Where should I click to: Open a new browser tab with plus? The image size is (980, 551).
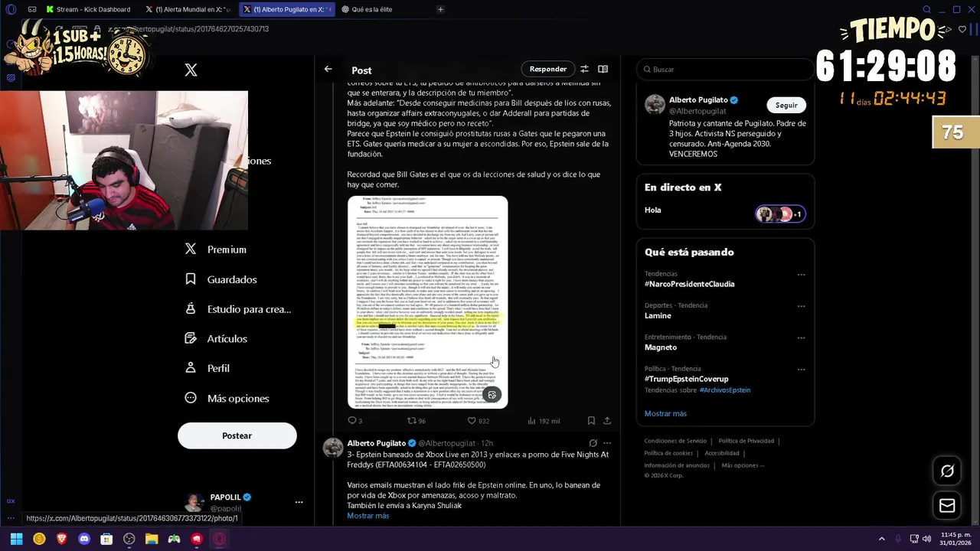click(440, 9)
